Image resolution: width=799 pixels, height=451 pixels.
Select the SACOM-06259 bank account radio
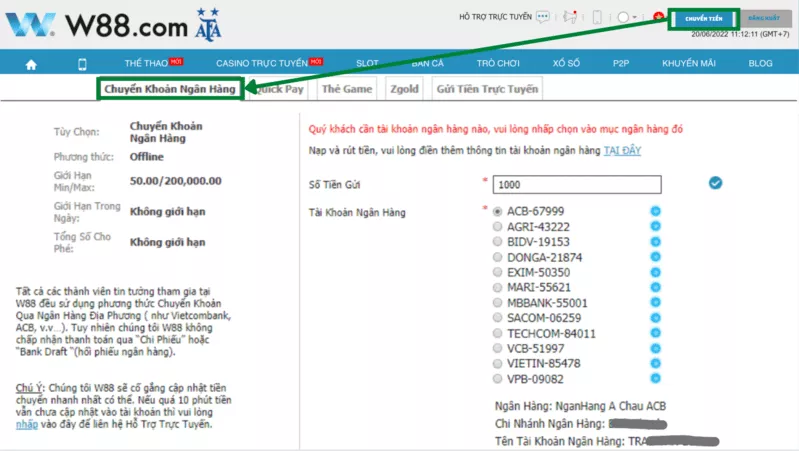tap(497, 317)
